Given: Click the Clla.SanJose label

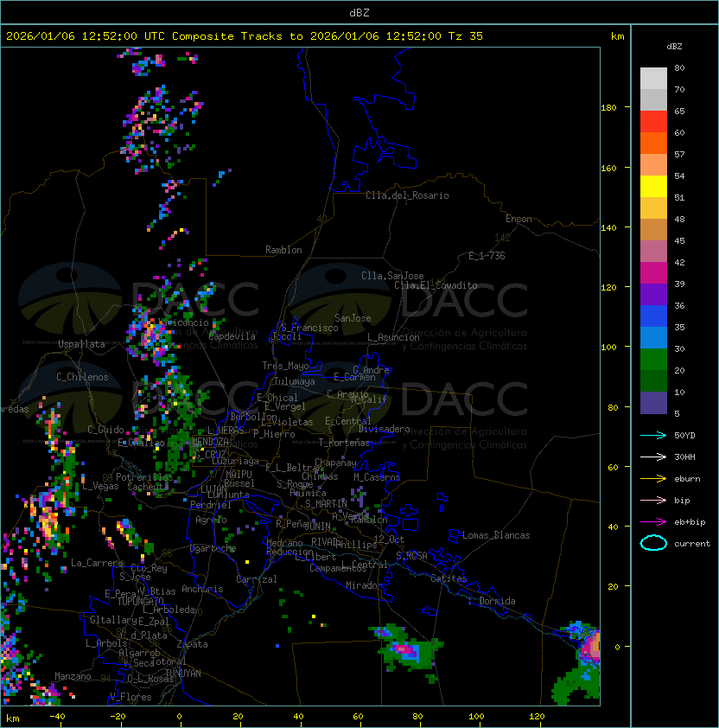Looking at the screenshot, I should click(392, 276).
